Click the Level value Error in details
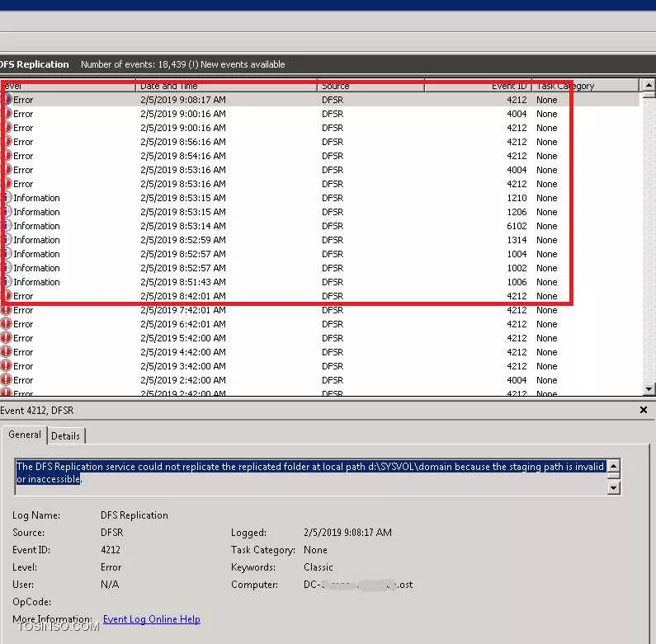 coord(111,567)
